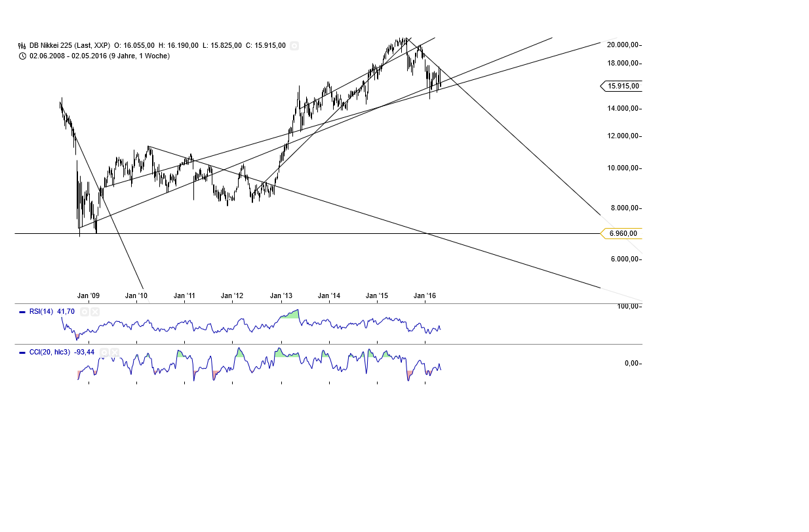Click the candlestick chart type icon
809x532 pixels.
pos(22,46)
